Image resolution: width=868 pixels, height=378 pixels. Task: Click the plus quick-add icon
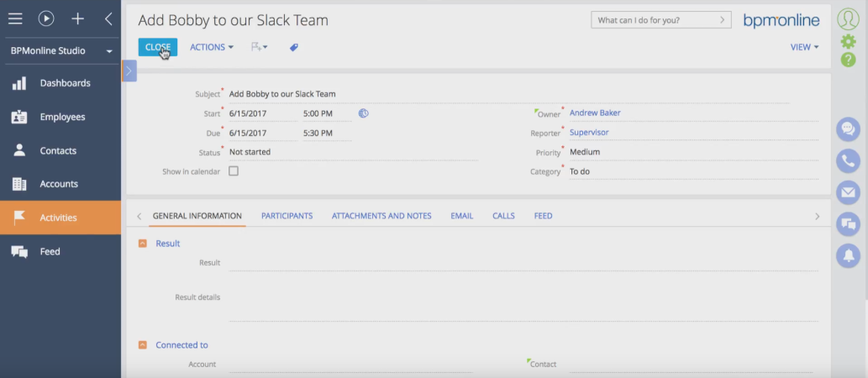(77, 18)
